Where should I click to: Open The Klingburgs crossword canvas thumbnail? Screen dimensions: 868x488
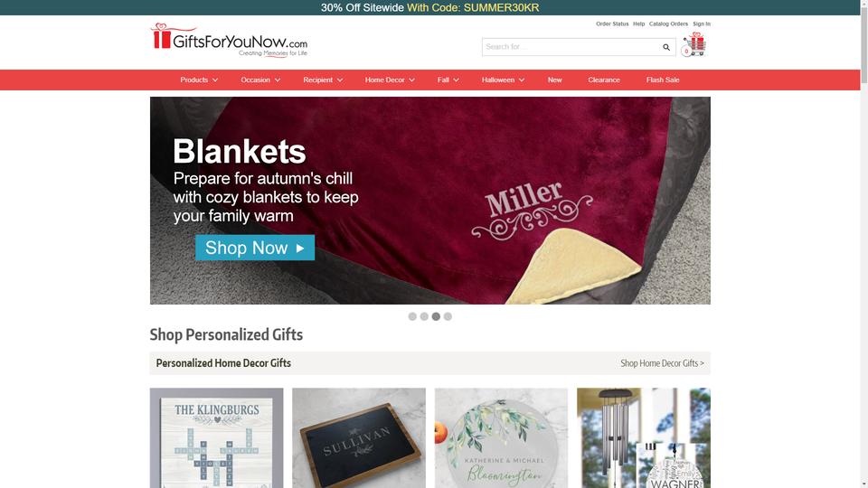pyautogui.click(x=216, y=437)
